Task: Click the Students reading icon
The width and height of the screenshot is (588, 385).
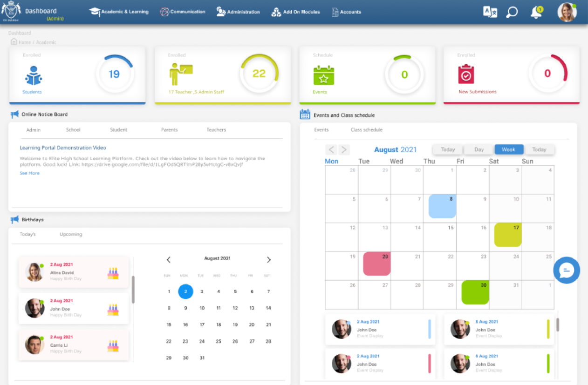Action: point(34,75)
